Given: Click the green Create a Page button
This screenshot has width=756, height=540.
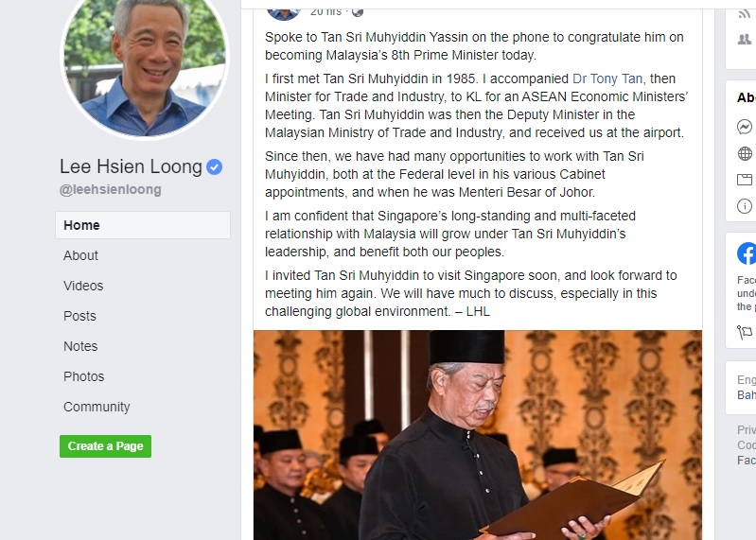Looking at the screenshot, I should (x=106, y=446).
